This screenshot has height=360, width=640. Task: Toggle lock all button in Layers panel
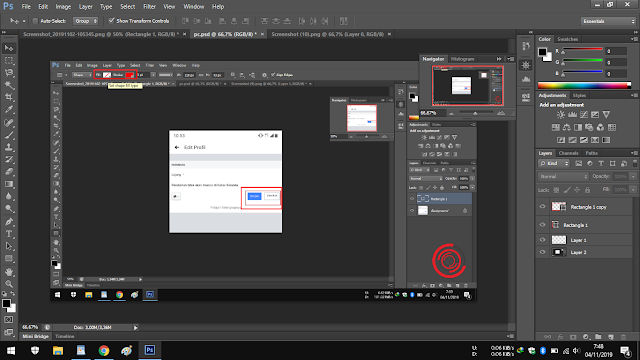pos(587,190)
